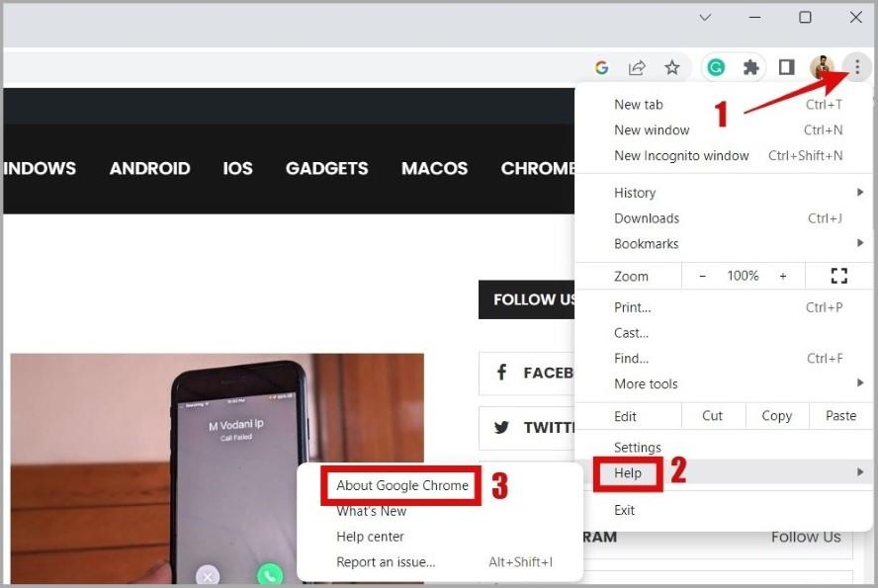Open the ANDROID navigation link
This screenshot has height=588, width=878.
[x=149, y=168]
